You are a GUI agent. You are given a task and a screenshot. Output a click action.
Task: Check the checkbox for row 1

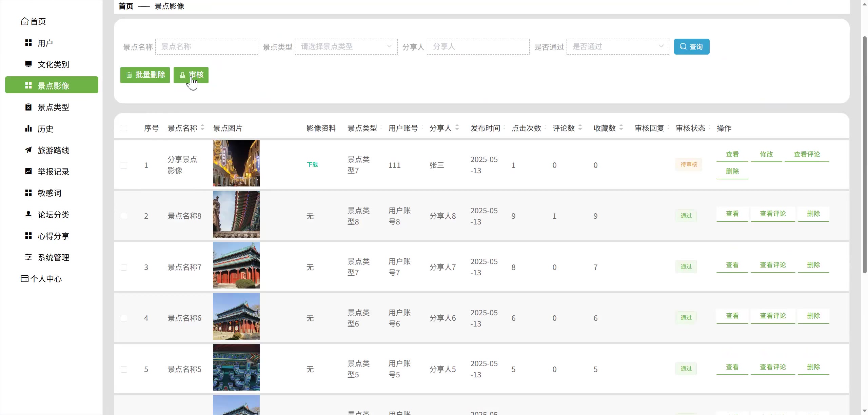124,165
